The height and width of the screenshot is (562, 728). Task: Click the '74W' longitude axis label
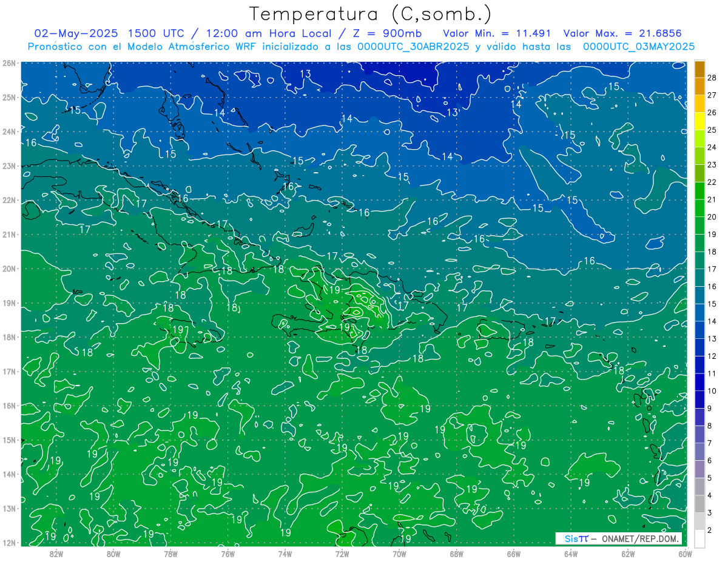285,554
